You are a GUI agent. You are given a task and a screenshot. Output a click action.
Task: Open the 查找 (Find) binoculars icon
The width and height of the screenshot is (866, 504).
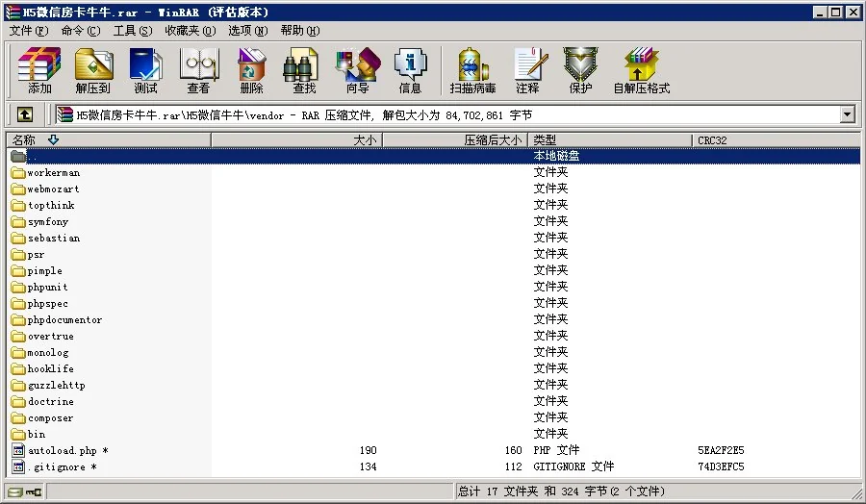tap(304, 70)
